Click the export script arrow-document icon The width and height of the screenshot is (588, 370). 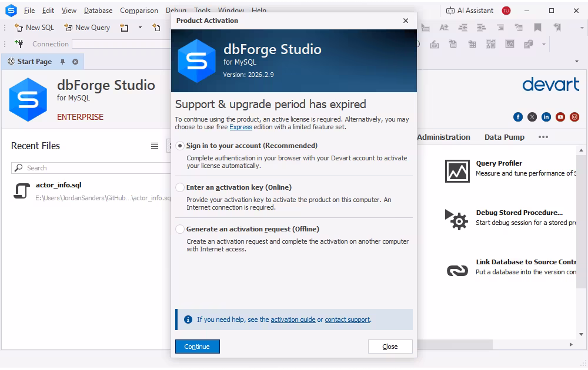[453, 44]
